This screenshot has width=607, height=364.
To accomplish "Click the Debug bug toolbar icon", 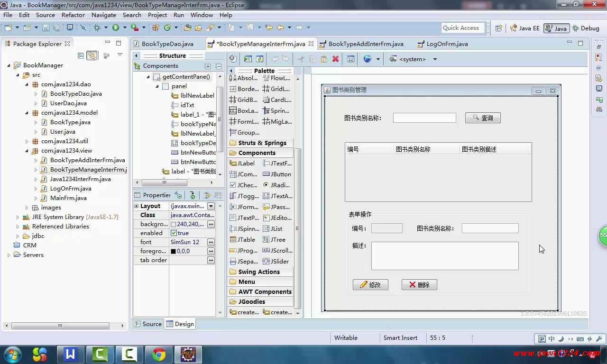I will coord(97,28).
